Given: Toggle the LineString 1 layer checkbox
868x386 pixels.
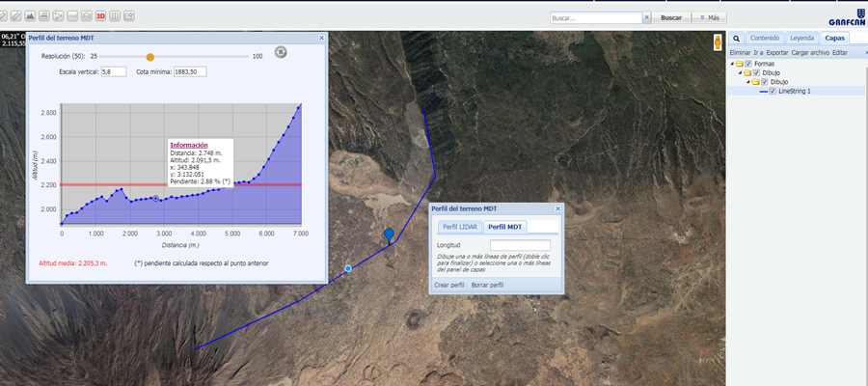Looking at the screenshot, I should click(772, 91).
